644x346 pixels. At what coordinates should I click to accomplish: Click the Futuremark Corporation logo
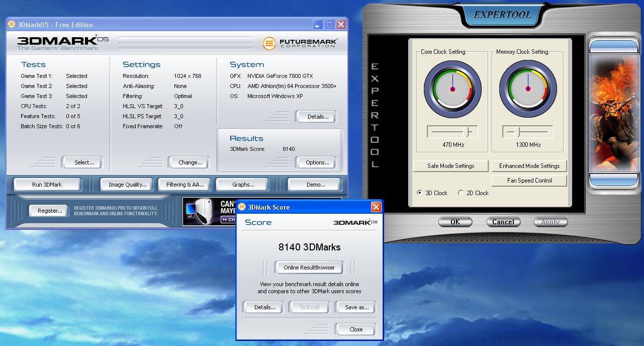click(x=300, y=43)
